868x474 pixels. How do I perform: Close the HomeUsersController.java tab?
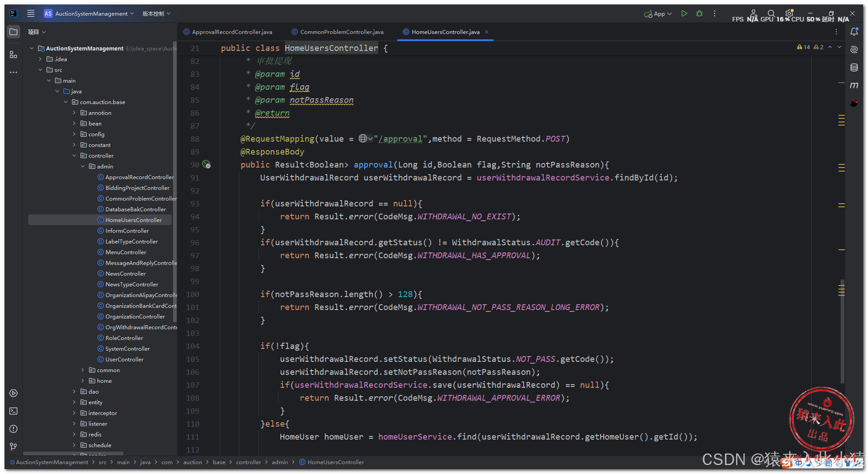click(x=487, y=32)
